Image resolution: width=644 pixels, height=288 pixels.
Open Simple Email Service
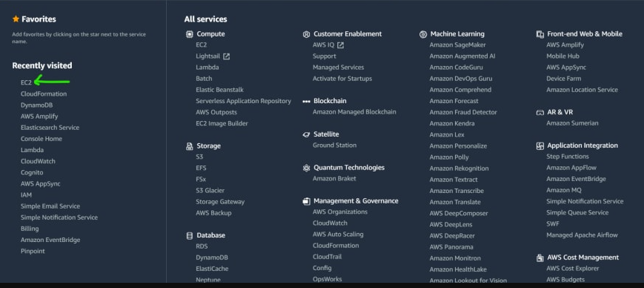coord(50,206)
